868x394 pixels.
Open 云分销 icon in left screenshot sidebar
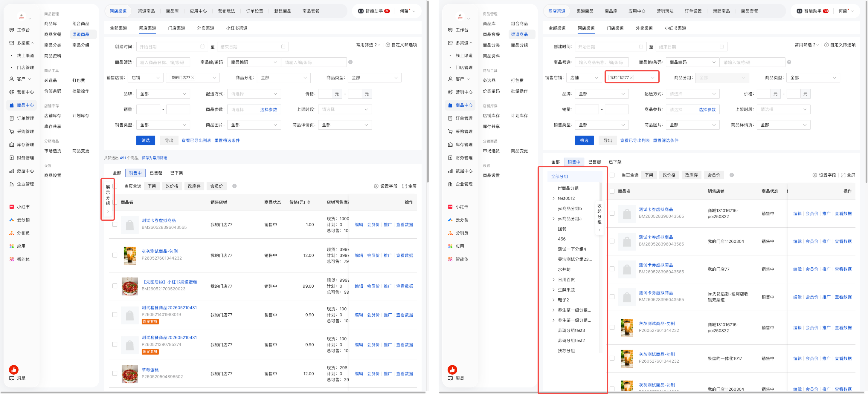pyautogui.click(x=12, y=220)
